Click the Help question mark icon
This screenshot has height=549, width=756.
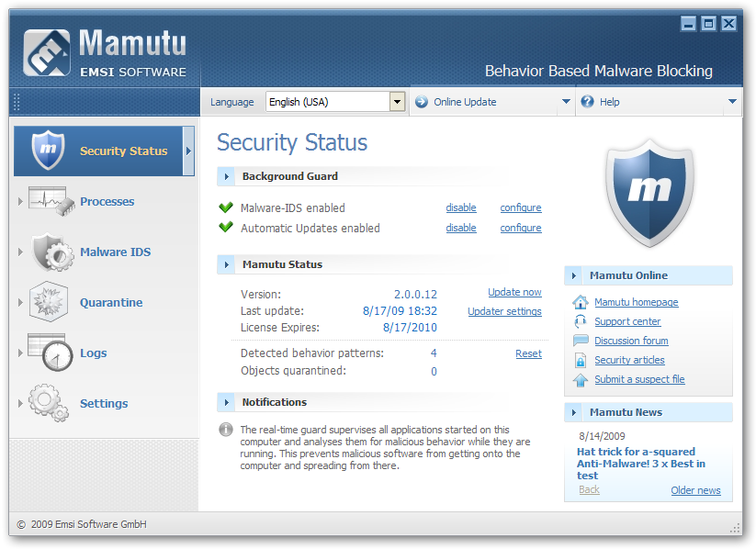coord(587,102)
